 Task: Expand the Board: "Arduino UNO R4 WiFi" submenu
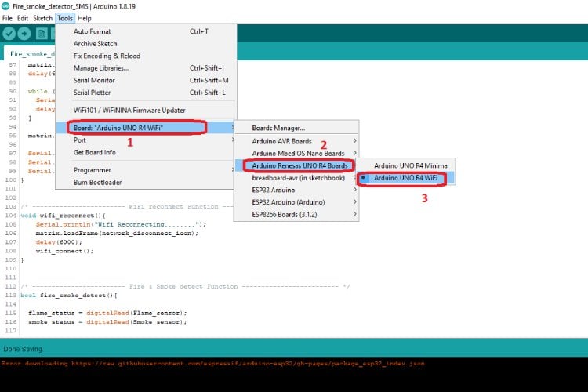point(147,128)
